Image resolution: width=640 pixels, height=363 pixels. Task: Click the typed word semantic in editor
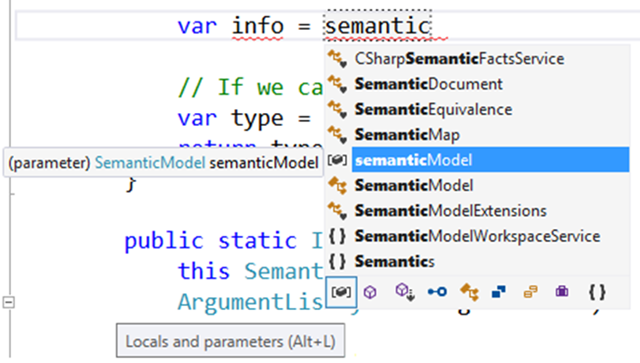click(378, 26)
